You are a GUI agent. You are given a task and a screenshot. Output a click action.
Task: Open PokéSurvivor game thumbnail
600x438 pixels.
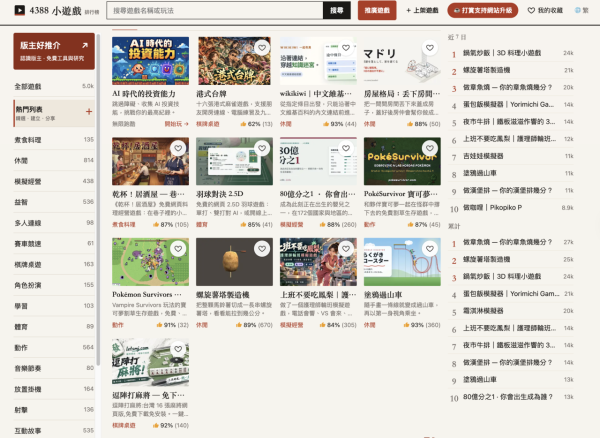point(402,161)
